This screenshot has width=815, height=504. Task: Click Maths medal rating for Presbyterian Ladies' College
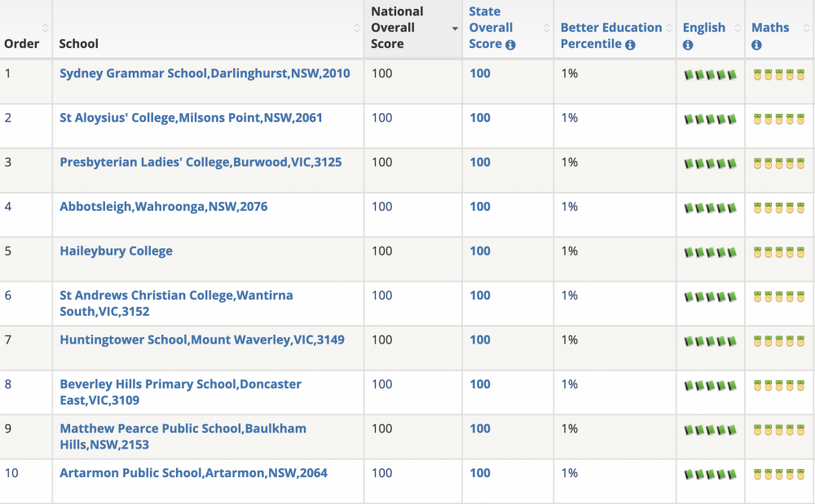(x=778, y=164)
